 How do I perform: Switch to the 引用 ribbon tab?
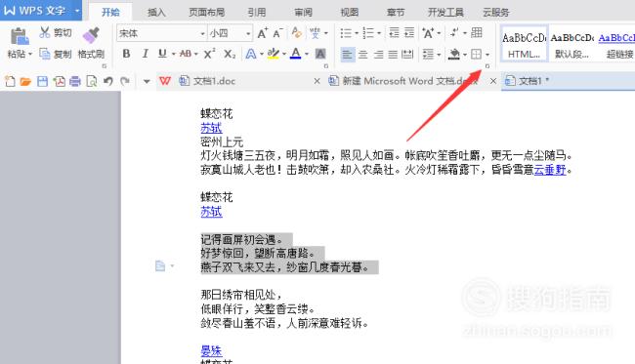pos(257,13)
